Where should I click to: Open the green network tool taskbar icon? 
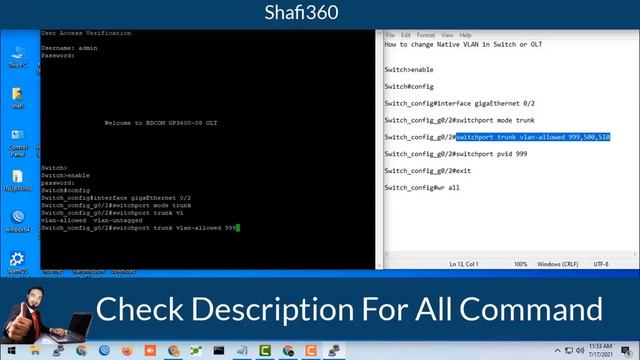[x=196, y=351]
